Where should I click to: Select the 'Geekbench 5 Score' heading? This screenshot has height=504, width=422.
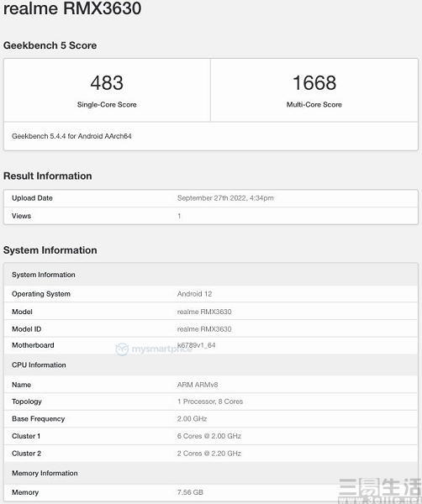[x=50, y=45]
